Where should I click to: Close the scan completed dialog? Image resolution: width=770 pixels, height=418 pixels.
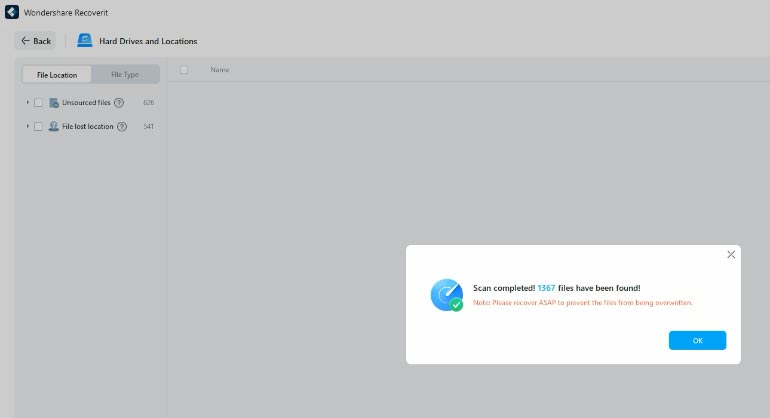(x=731, y=254)
